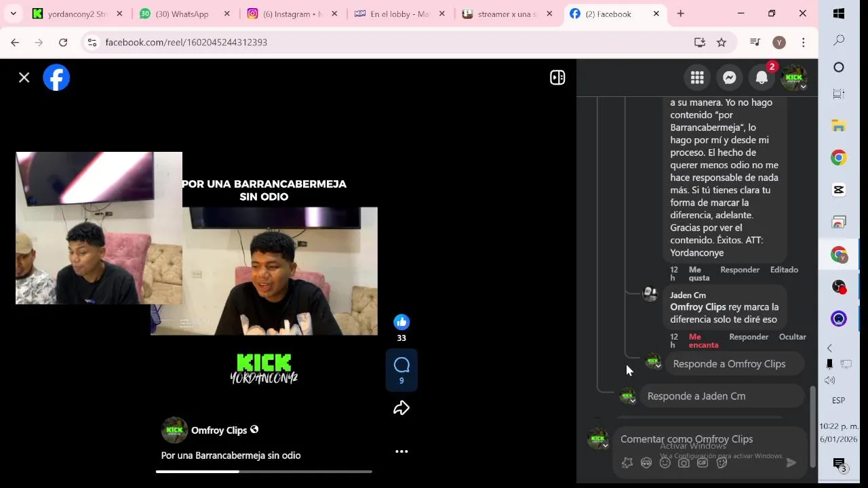This screenshot has height=488, width=868.
Task: Open Windows search from taskbar
Action: click(x=839, y=40)
